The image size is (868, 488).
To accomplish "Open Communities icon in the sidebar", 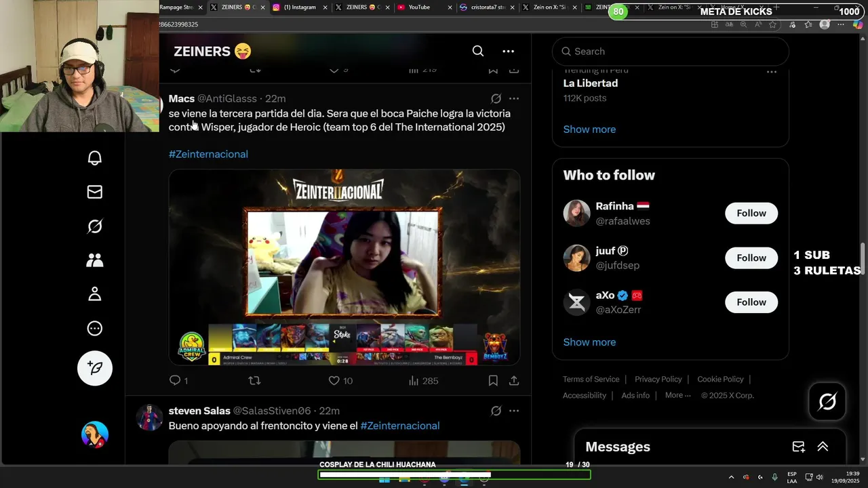I will pos(95,260).
